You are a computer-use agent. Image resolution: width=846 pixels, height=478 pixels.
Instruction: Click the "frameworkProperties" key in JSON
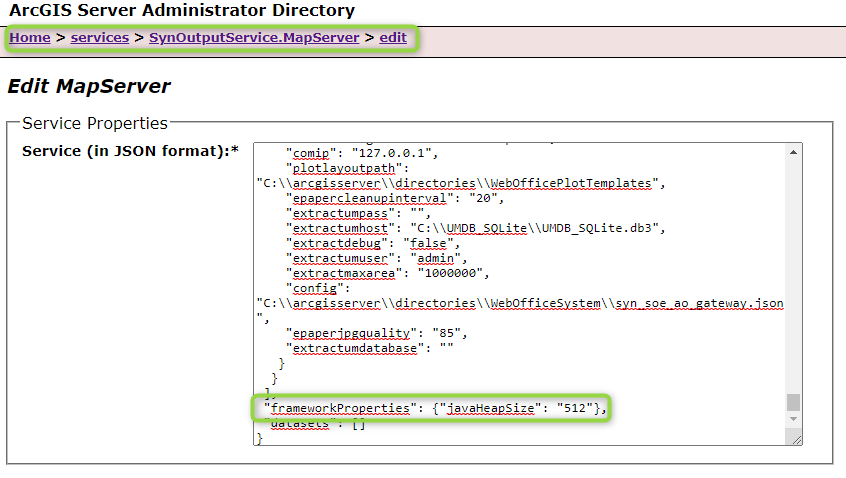(x=338, y=408)
